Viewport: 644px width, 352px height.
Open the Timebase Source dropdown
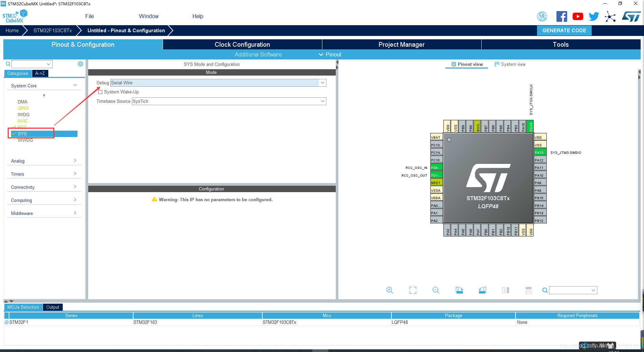coord(322,101)
